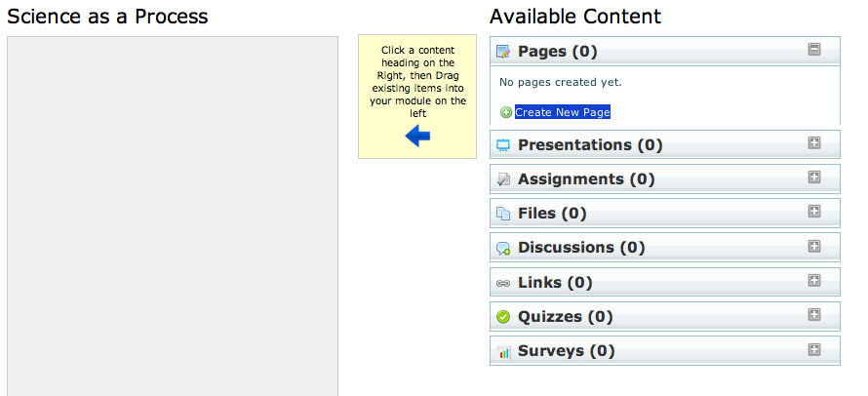Click the blue left arrow in the hint box
This screenshot has height=396, width=868.
(x=417, y=137)
